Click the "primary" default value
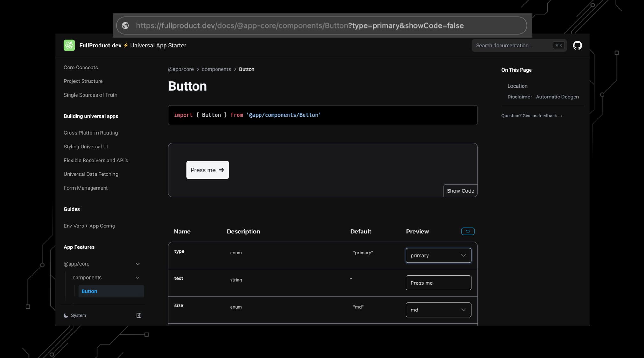Viewport: 644px width, 358px height. [x=363, y=253]
